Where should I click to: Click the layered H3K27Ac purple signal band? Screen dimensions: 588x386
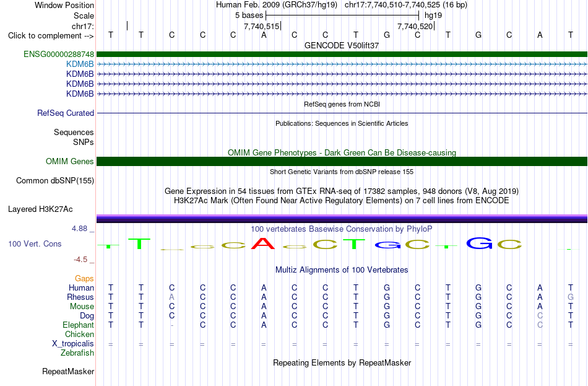pyautogui.click(x=342, y=219)
